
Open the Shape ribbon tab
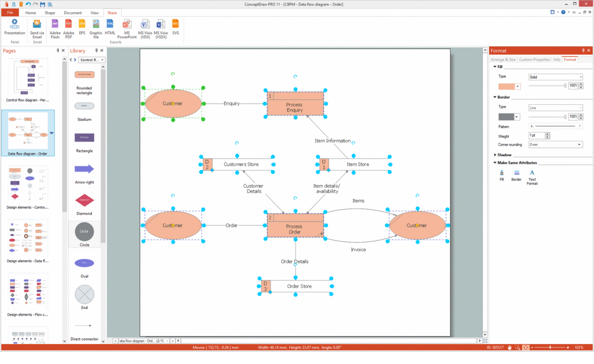pyautogui.click(x=50, y=13)
